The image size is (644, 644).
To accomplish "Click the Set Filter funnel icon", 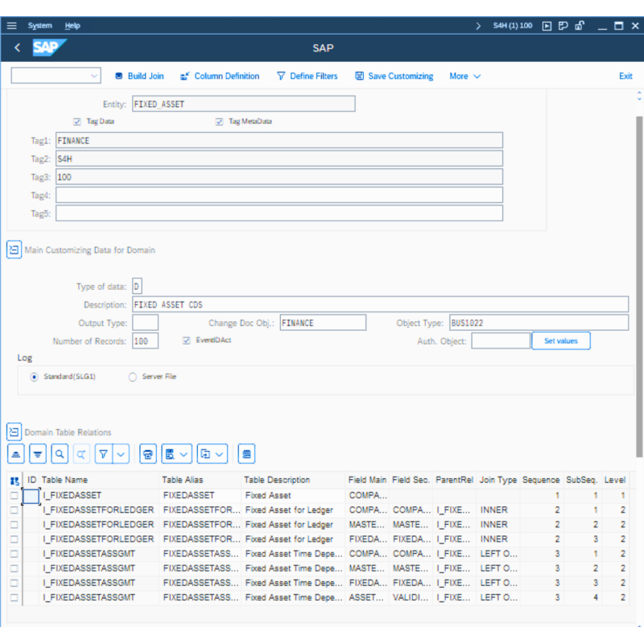I will (104, 454).
